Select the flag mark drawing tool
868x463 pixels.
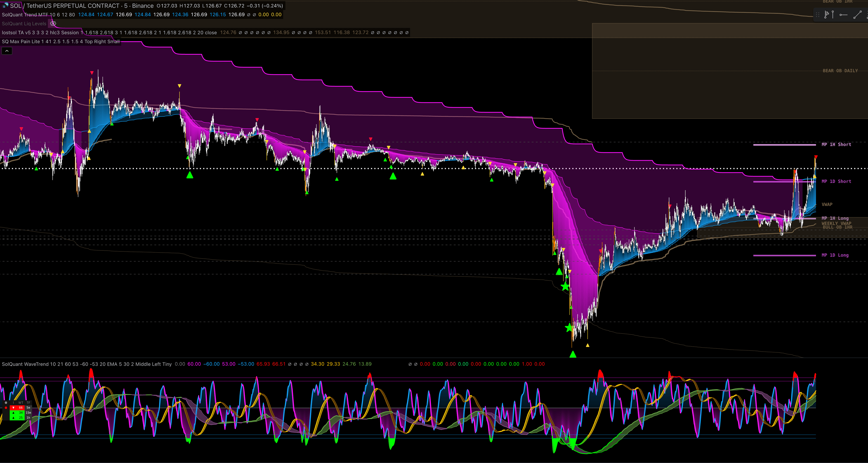point(826,14)
